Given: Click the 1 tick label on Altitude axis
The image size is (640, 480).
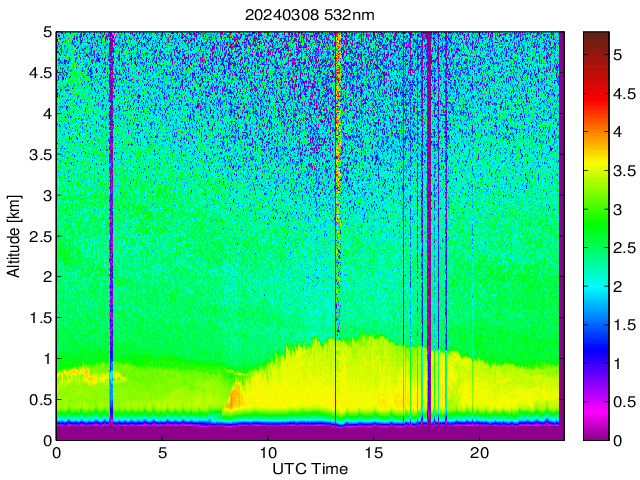Looking at the screenshot, I should [46, 358].
